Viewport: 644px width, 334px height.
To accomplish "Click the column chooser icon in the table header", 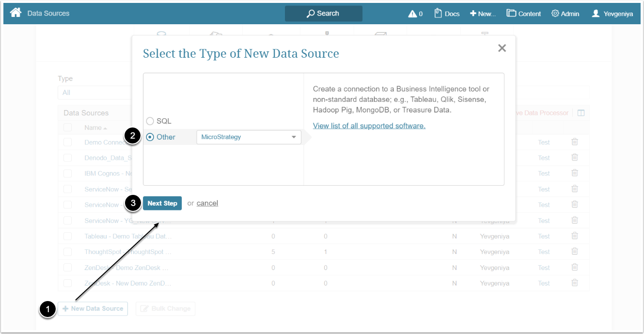I will [581, 113].
